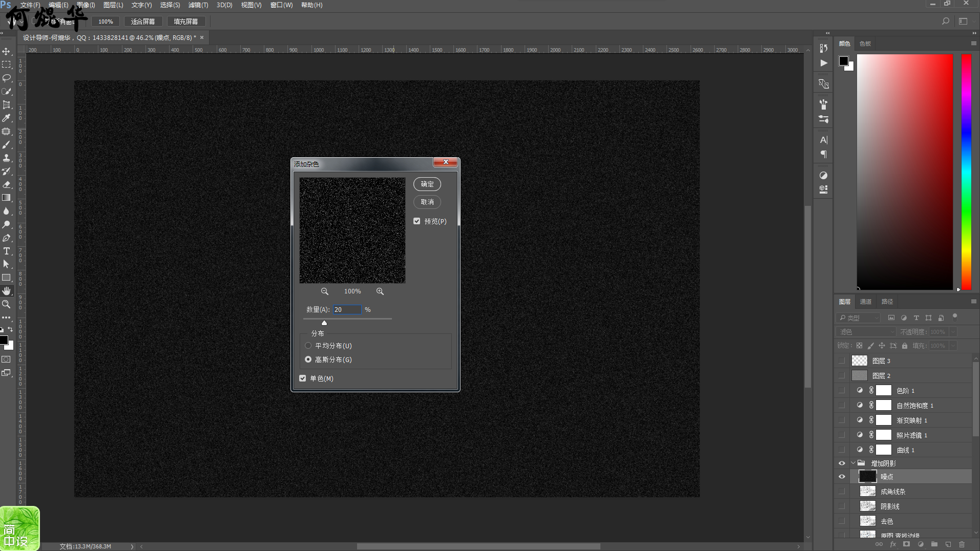Switch to the 通道 channels tab

coord(865,302)
